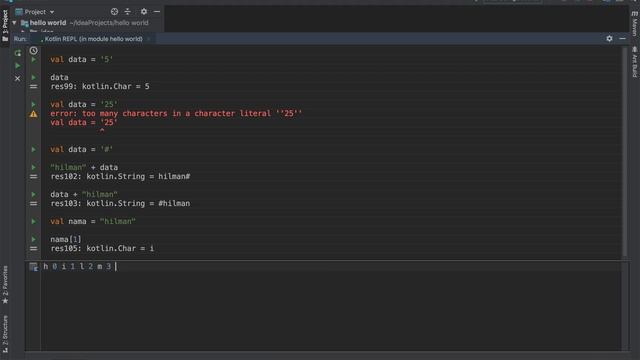Screen dimensions: 640x360
Task: Click result marker beside res99 line
Action: 33,87
